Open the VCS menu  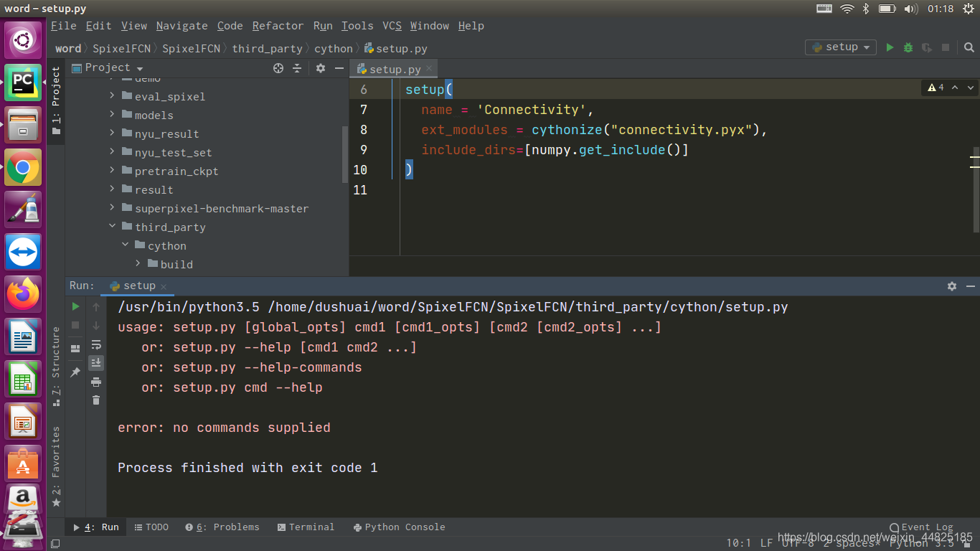(392, 26)
